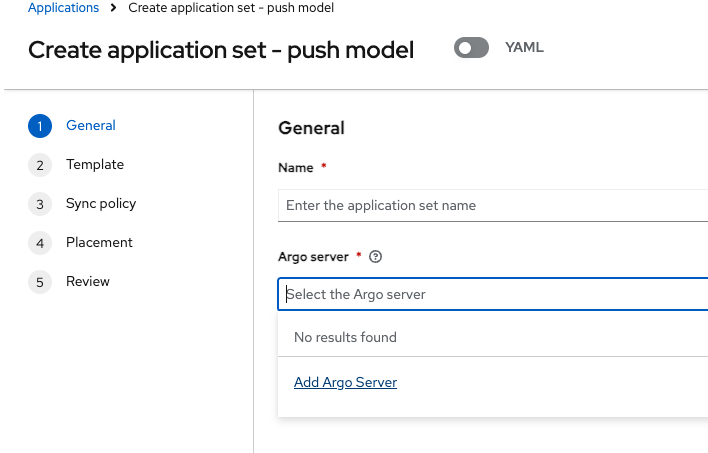
Task: Navigate to Applications via the breadcrumb
Action: click(63, 8)
